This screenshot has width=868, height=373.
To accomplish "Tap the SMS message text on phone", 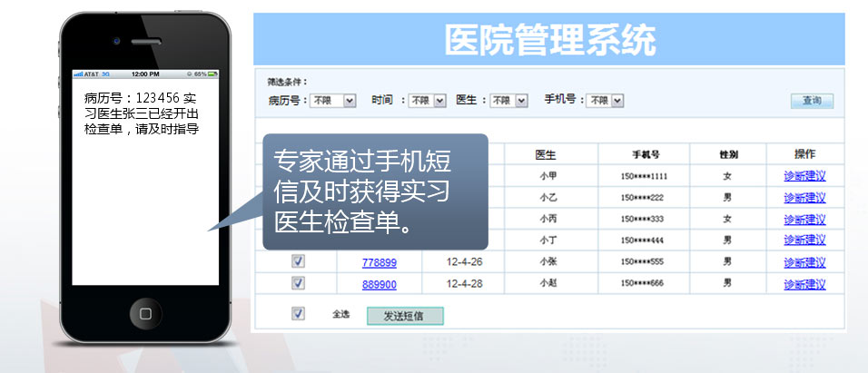I will [x=142, y=113].
